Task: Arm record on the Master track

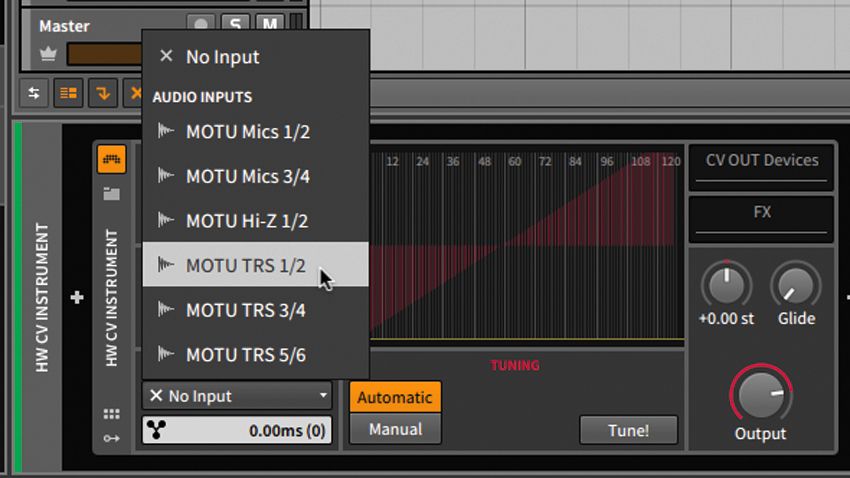Action: (x=202, y=25)
